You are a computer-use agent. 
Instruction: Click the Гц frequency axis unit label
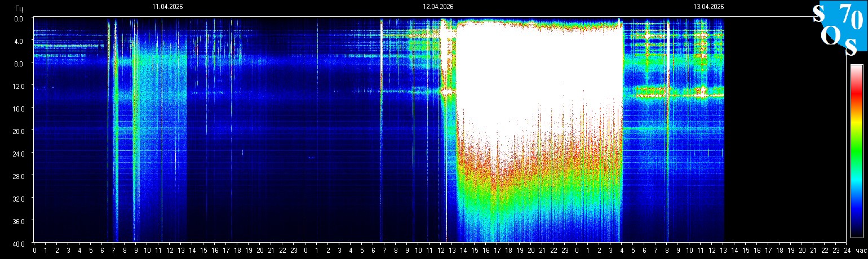coord(19,8)
